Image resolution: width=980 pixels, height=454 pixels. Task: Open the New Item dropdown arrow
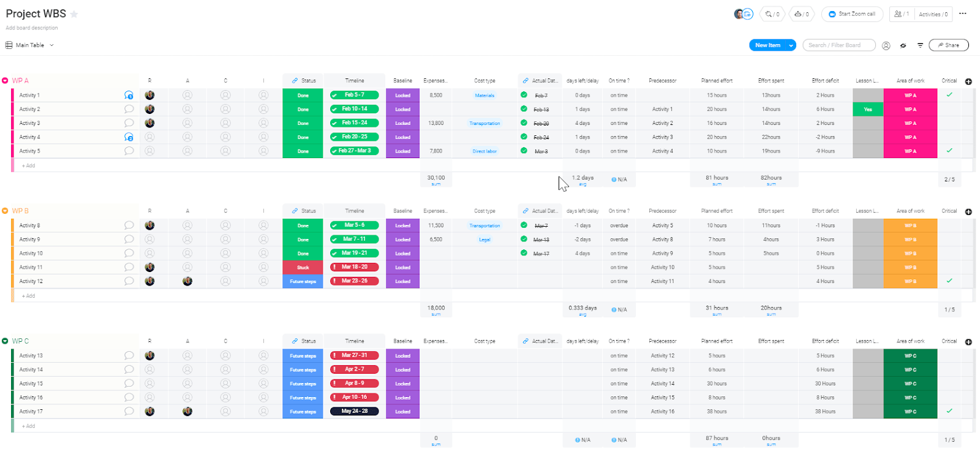click(x=791, y=45)
